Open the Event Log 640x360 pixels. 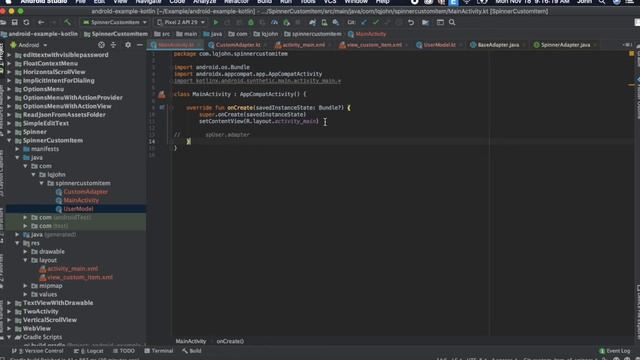(x=614, y=351)
